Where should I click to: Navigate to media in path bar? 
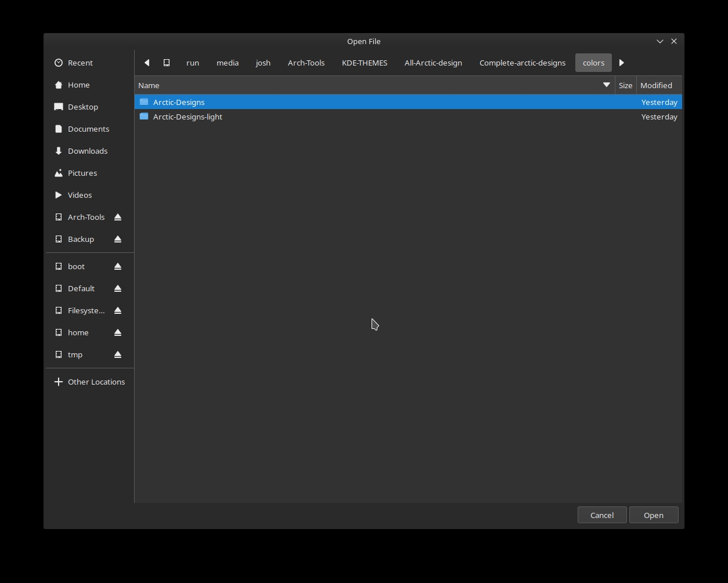228,63
